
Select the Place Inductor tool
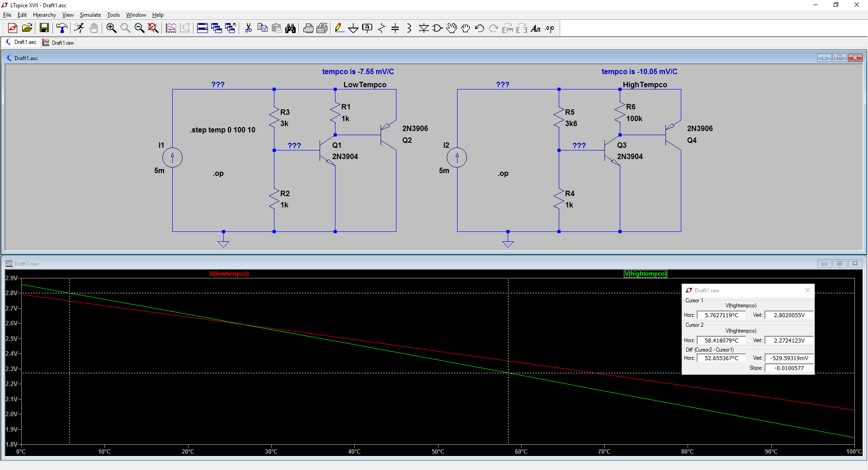point(409,28)
